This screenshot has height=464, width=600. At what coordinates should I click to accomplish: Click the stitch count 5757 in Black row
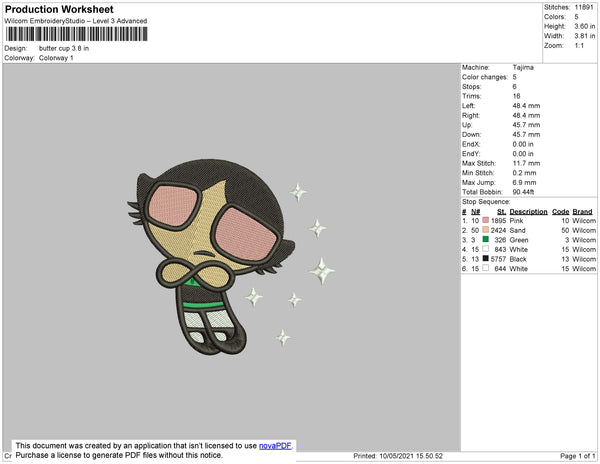(x=498, y=259)
